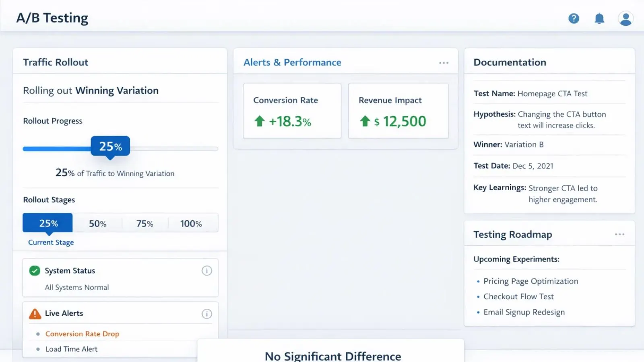Viewport: 644px width, 362px height.
Task: Click the Alerts & Performance panel title
Action: (292, 62)
